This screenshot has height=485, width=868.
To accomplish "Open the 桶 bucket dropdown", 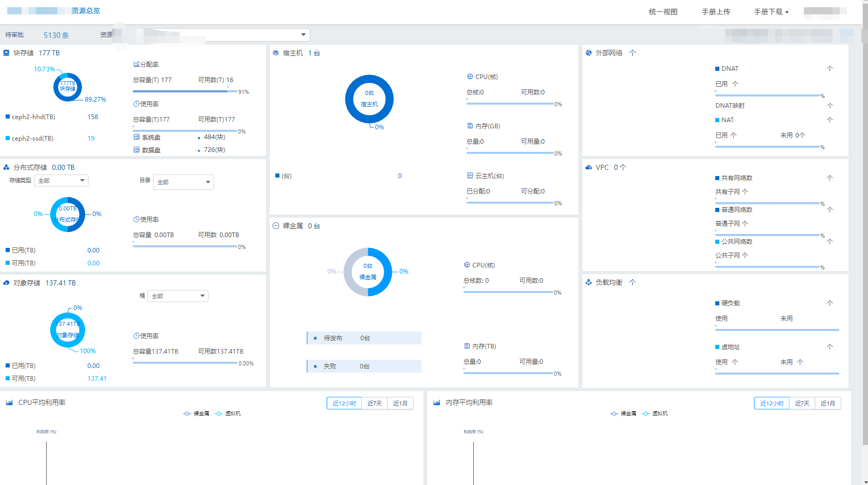I will [x=178, y=296].
